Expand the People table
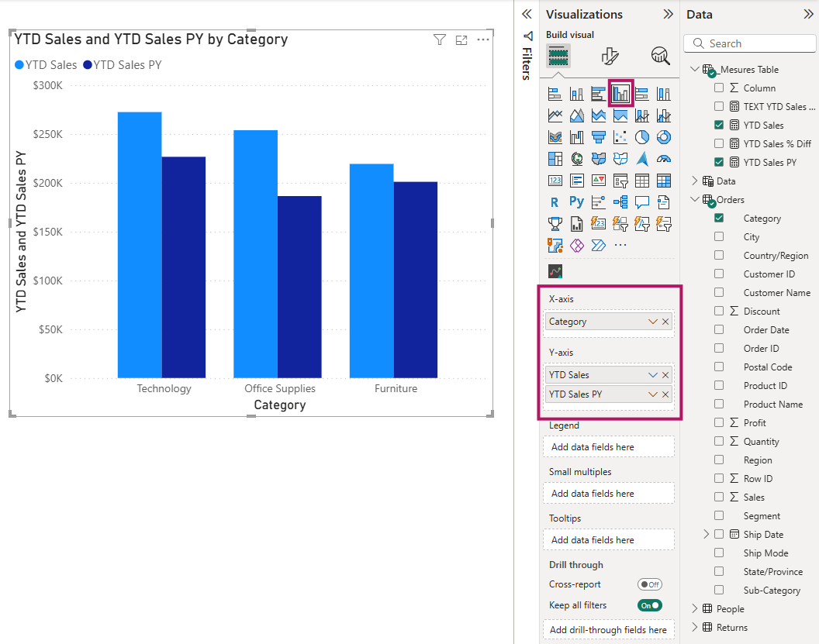Image resolution: width=819 pixels, height=644 pixels. pos(694,608)
